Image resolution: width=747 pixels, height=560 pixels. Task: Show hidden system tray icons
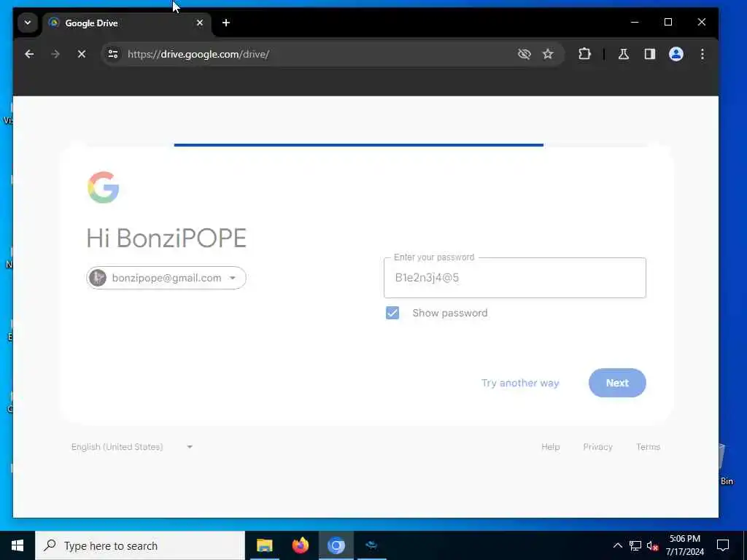617,545
